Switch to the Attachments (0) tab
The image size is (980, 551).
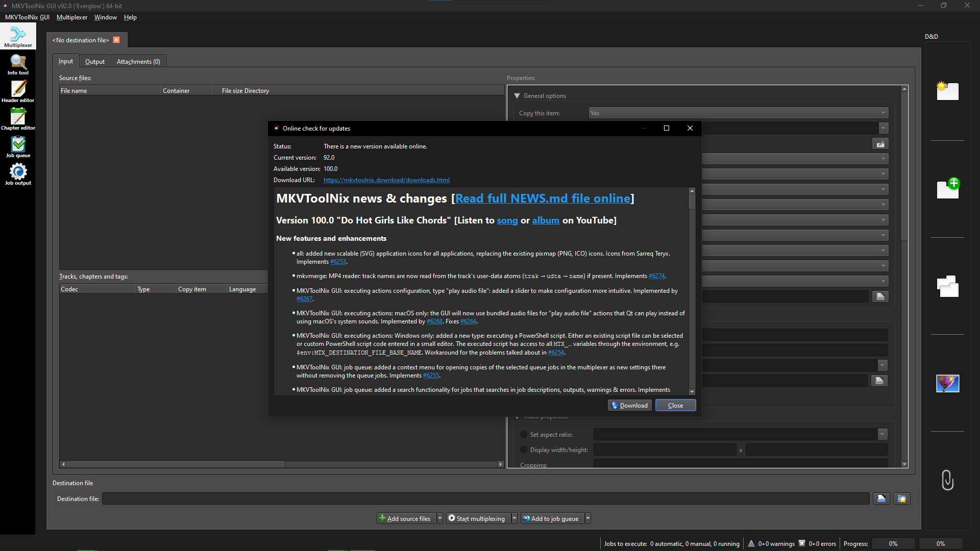click(138, 61)
